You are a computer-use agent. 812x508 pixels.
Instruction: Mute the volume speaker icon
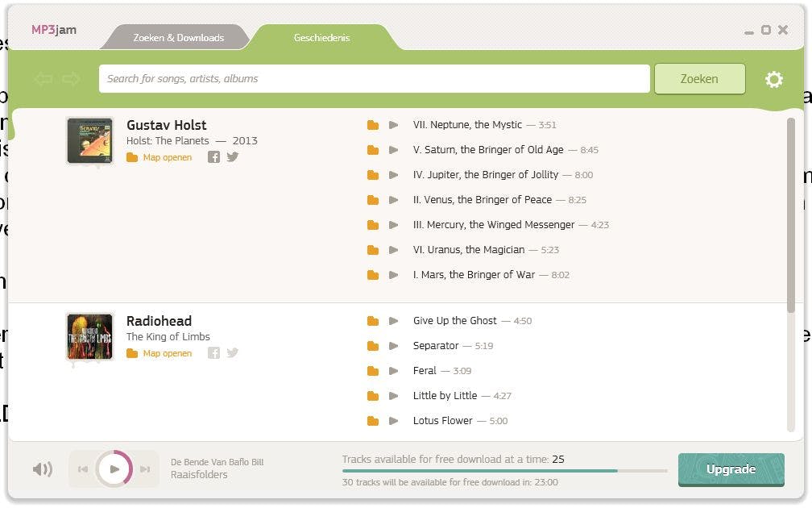tap(42, 469)
